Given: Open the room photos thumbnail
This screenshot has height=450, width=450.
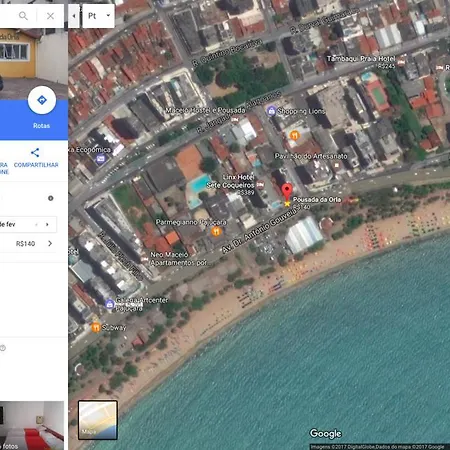Looking at the screenshot, I should pos(32,425).
